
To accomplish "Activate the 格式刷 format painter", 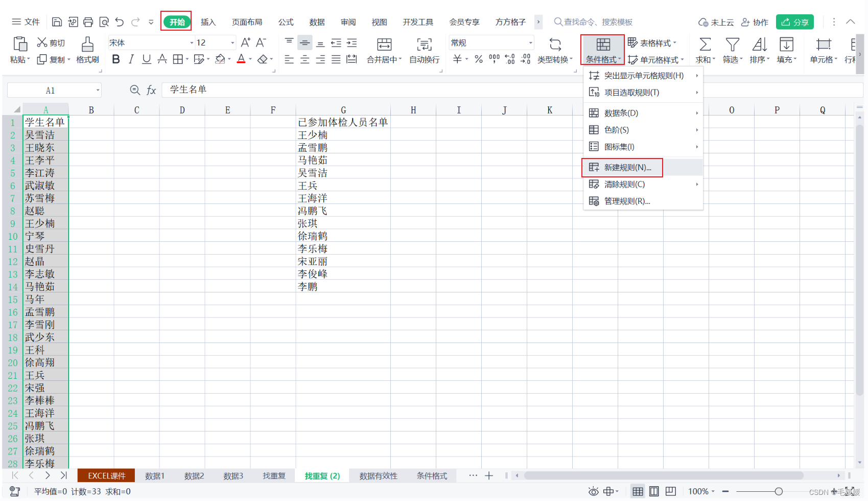I will point(87,50).
